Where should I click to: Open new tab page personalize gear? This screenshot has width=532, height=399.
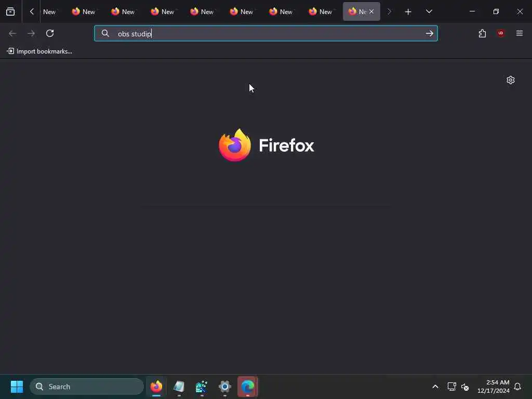511,80
